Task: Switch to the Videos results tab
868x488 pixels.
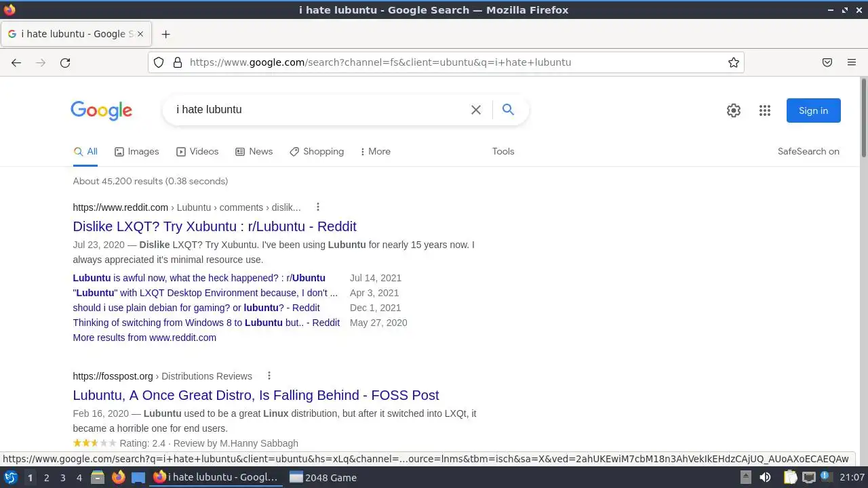Action: tap(197, 152)
